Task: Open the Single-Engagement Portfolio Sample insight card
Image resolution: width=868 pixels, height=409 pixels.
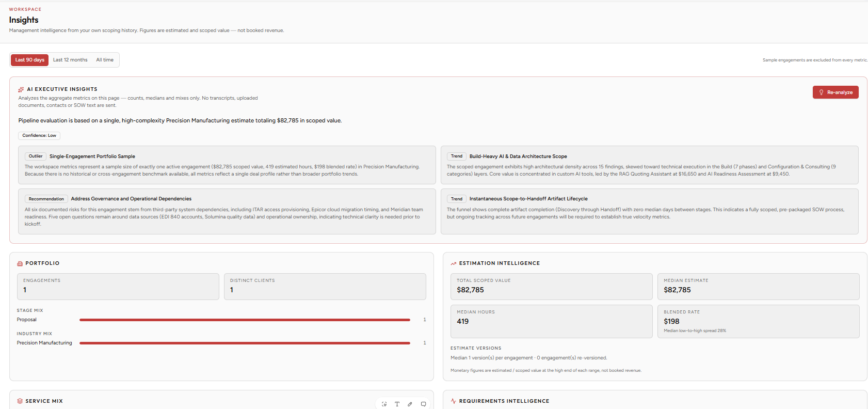Action: pyautogui.click(x=227, y=165)
